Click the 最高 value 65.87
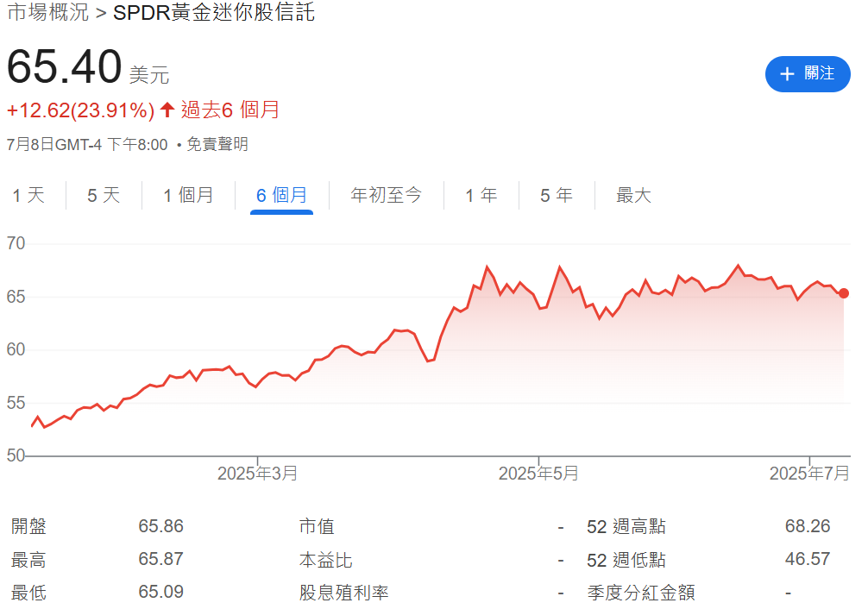The image size is (868, 609). 160,559
